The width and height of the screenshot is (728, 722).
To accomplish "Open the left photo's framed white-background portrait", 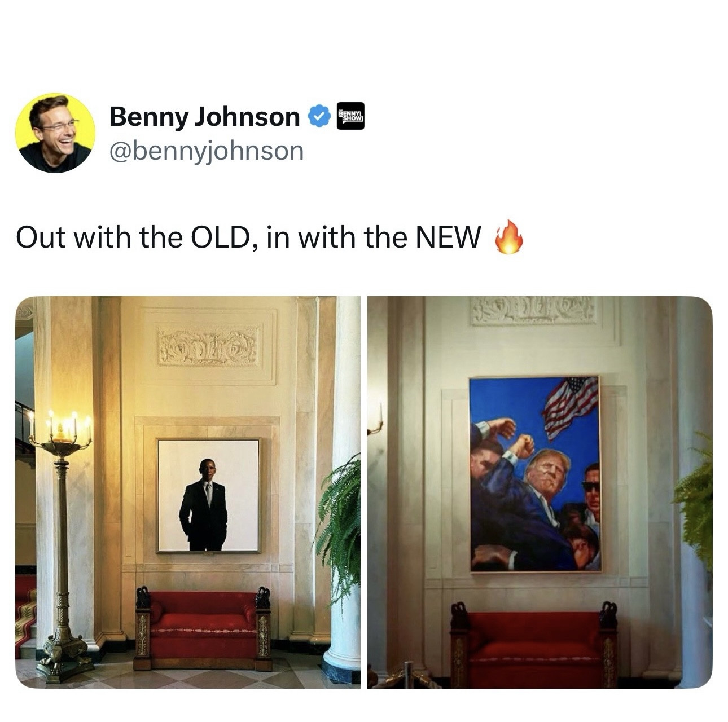I will 208,495.
